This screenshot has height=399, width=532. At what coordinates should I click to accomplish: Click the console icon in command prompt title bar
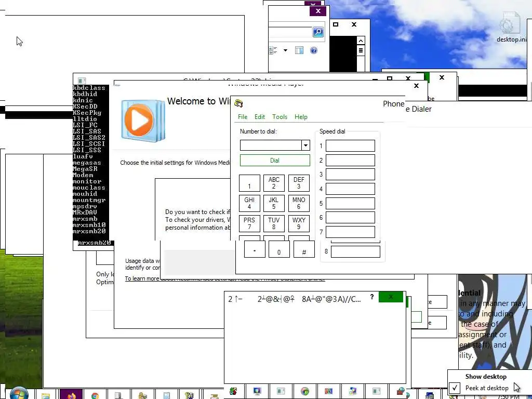point(82,81)
